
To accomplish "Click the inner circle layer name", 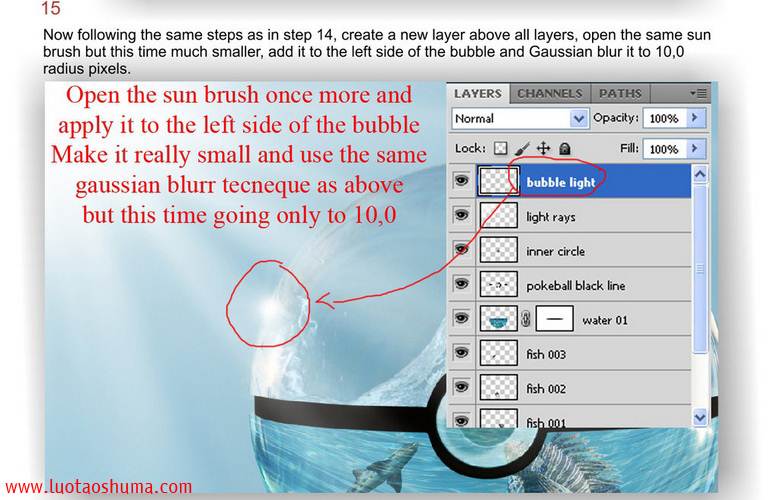I will [x=555, y=251].
